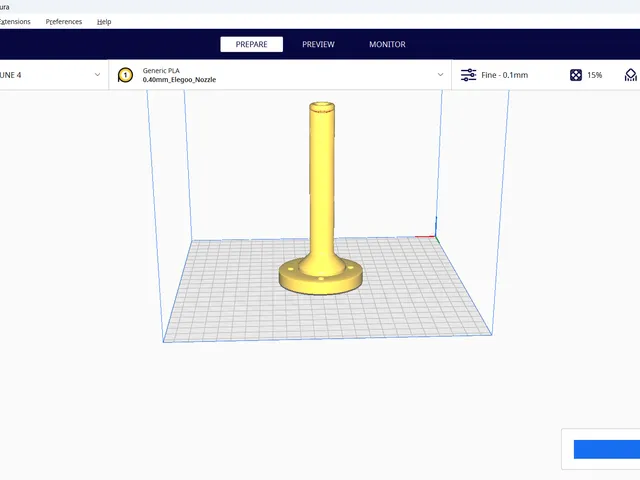Click the NEPTUNE 4 printer name
The height and width of the screenshot is (480, 640).
11,75
